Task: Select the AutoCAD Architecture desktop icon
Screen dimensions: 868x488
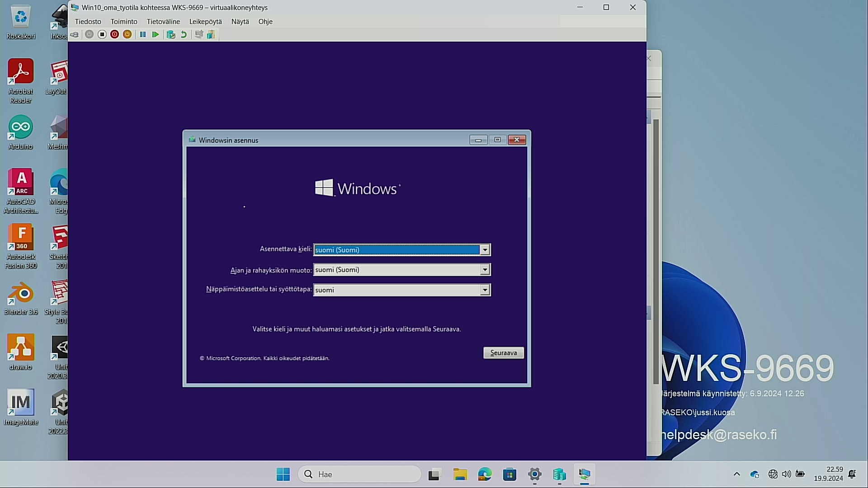Action: point(21,191)
